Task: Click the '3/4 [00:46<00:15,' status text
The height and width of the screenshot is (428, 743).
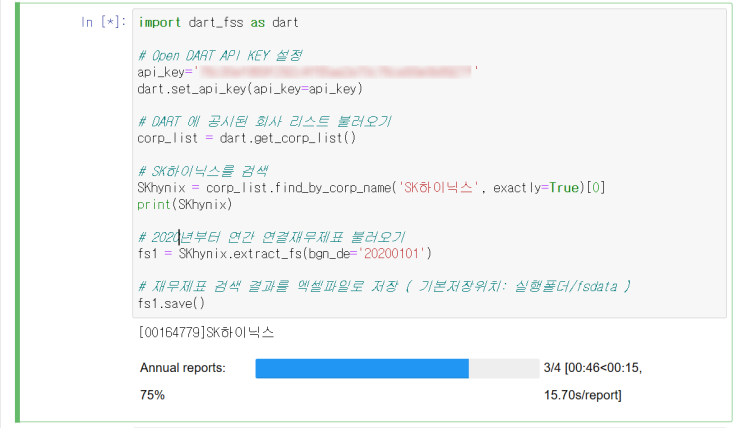Action: [593, 368]
